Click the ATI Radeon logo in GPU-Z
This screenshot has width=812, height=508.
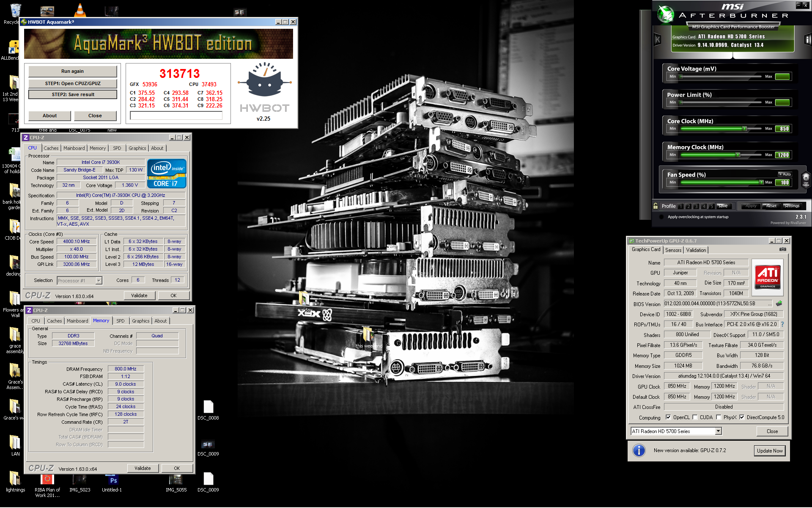point(767,277)
